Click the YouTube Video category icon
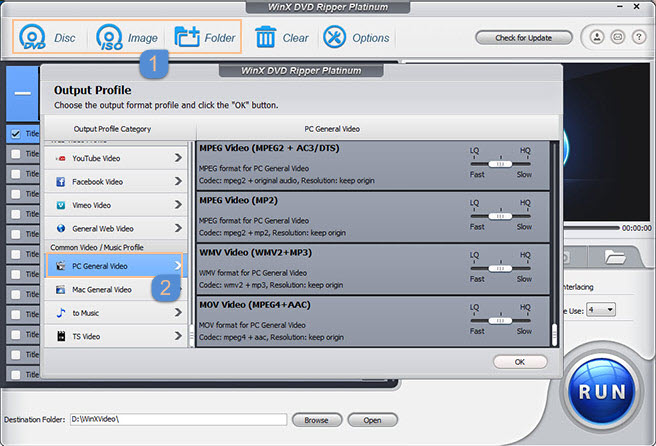This screenshot has width=656, height=446. pyautogui.click(x=61, y=159)
